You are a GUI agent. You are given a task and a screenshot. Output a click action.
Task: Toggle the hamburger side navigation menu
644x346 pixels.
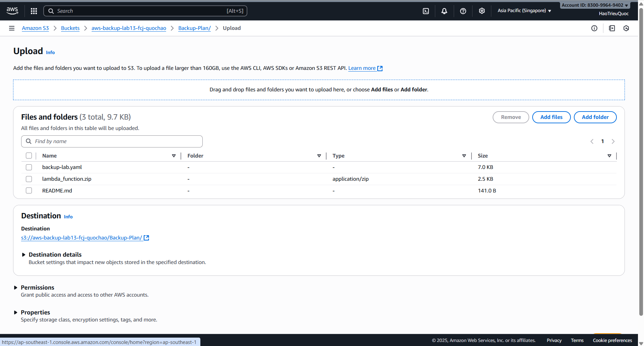(12, 28)
